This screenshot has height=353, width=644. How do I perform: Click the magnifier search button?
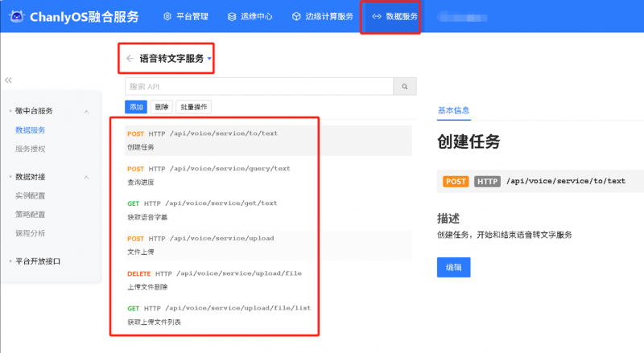click(404, 86)
